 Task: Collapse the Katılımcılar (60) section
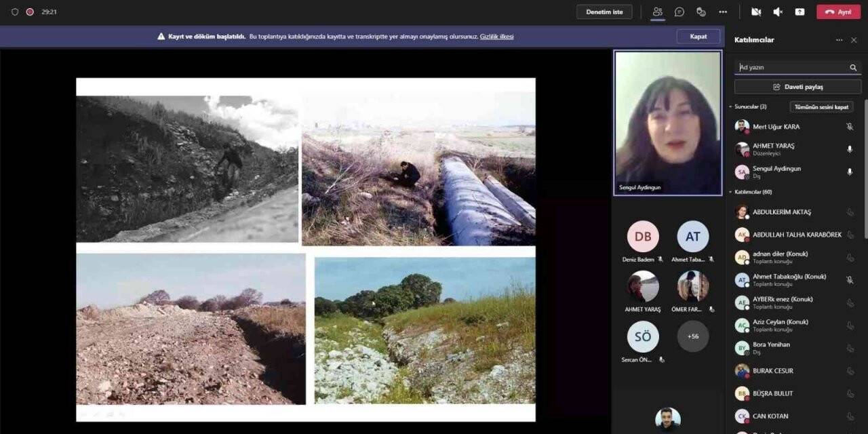(731, 192)
